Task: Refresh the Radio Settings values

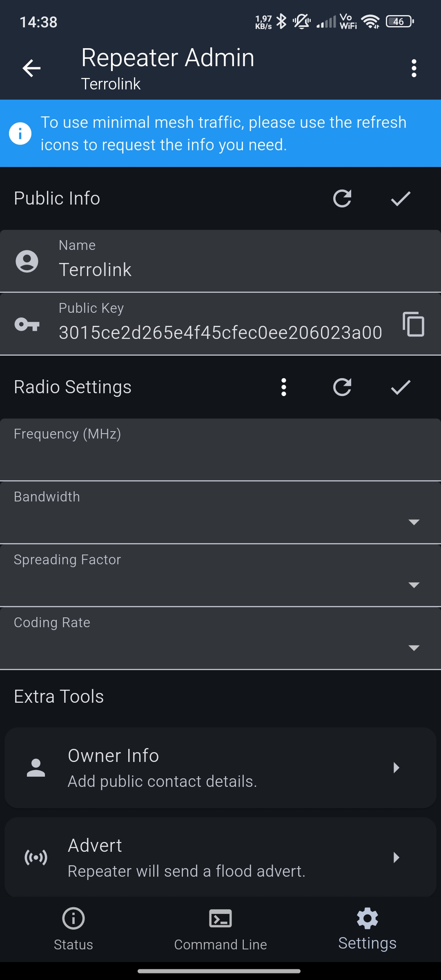Action: [342, 387]
